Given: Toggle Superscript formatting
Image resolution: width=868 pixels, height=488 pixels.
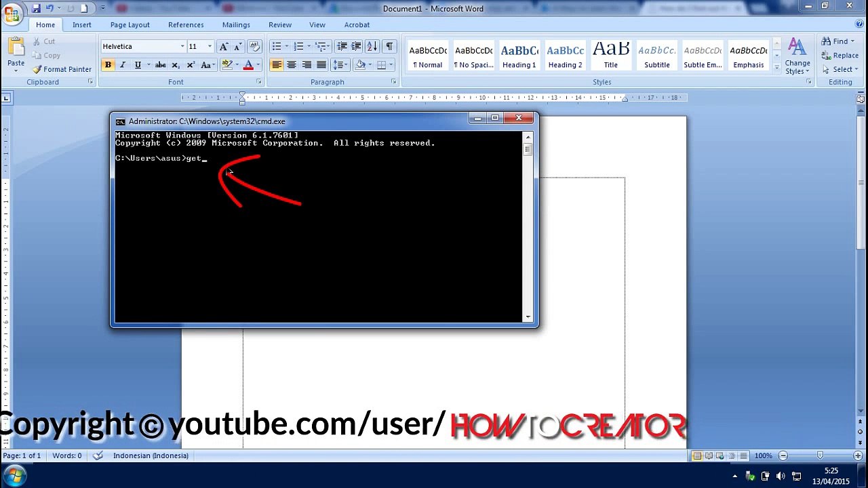Looking at the screenshot, I should (x=191, y=65).
